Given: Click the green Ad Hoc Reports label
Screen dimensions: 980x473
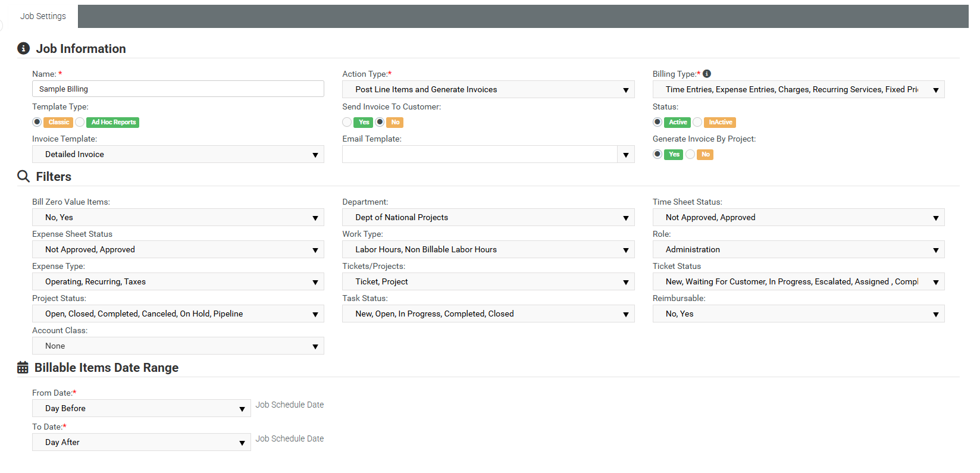Looking at the screenshot, I should click(x=114, y=122).
